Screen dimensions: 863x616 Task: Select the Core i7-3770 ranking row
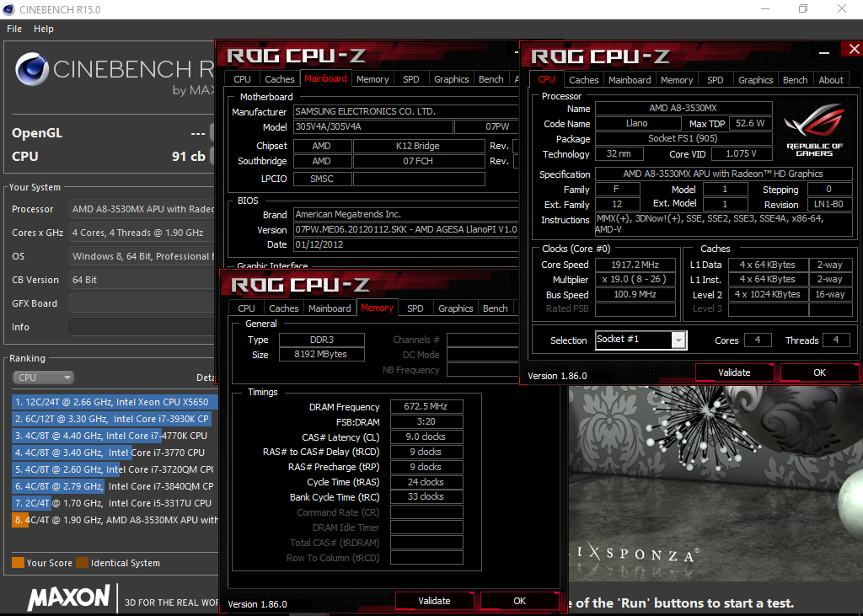click(115, 453)
